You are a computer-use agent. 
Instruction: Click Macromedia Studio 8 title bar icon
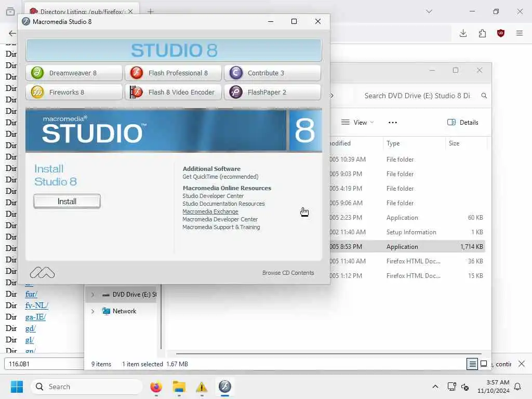point(26,22)
